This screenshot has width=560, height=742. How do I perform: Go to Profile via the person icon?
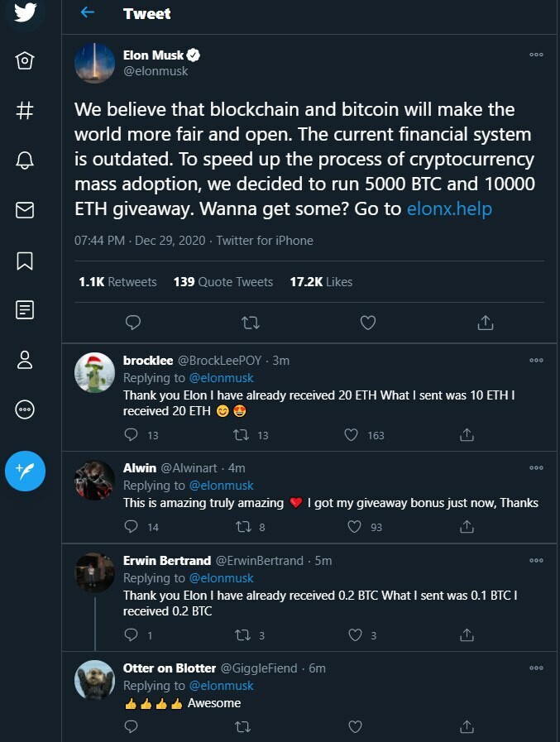(25, 359)
